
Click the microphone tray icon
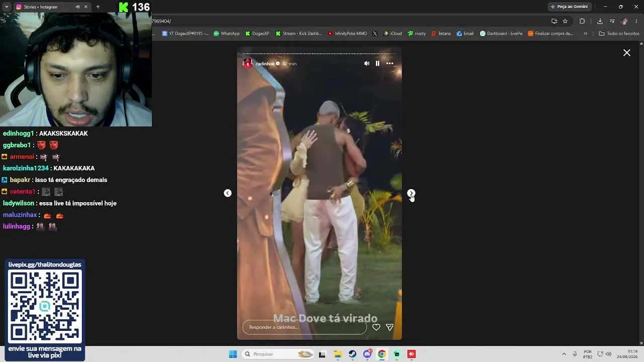[575, 354]
